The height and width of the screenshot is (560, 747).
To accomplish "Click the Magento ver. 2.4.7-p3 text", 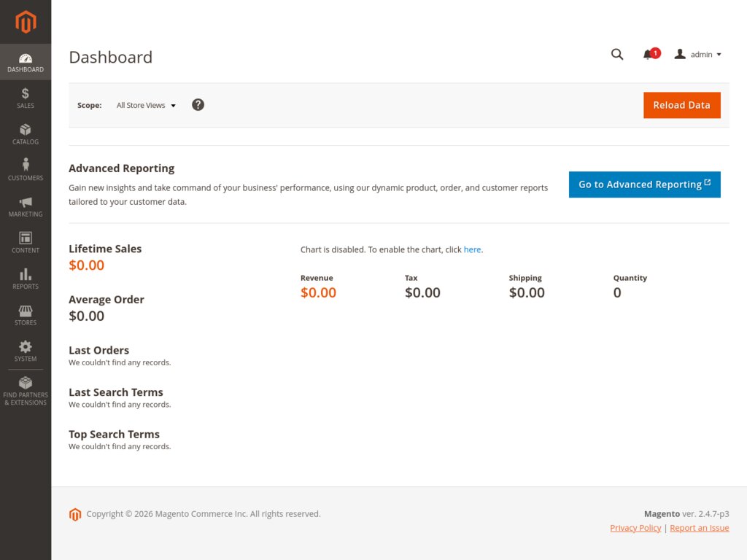I will (x=686, y=514).
